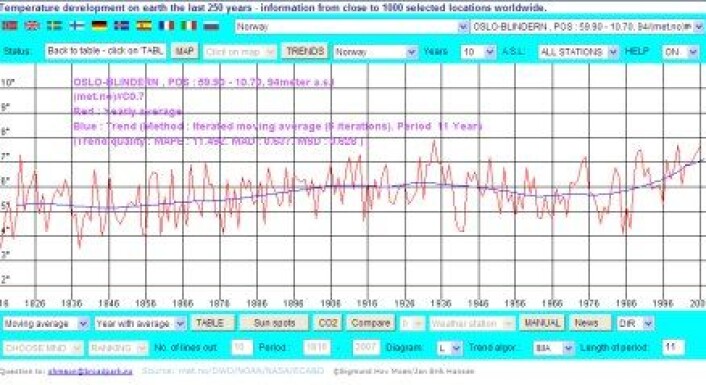The image size is (706, 385).
Task: Show the Sun spots overlay
Action: (274, 323)
